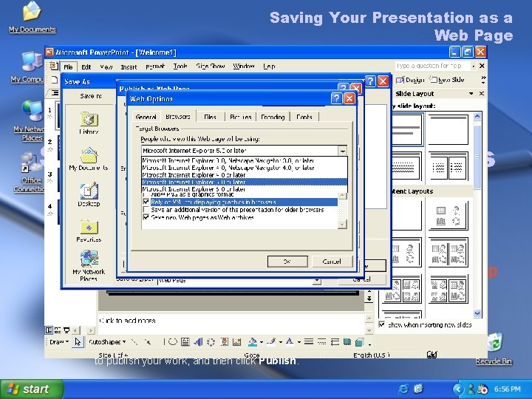532x399 pixels.
Task: Open My Documents in Save As places bar
Action: [89, 159]
